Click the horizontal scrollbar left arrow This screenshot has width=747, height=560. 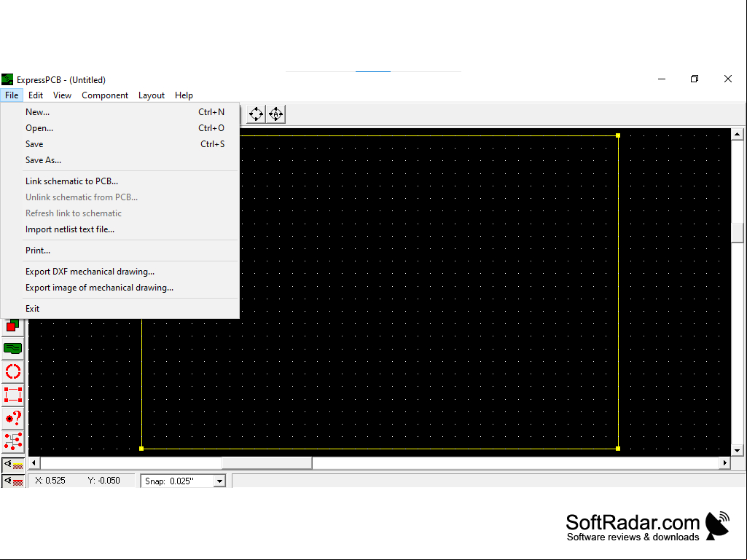pos(34,463)
